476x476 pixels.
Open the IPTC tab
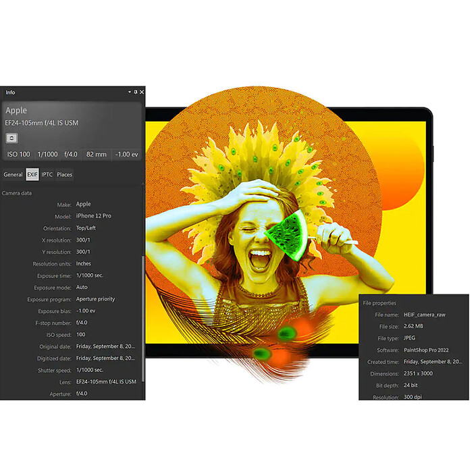(x=47, y=175)
